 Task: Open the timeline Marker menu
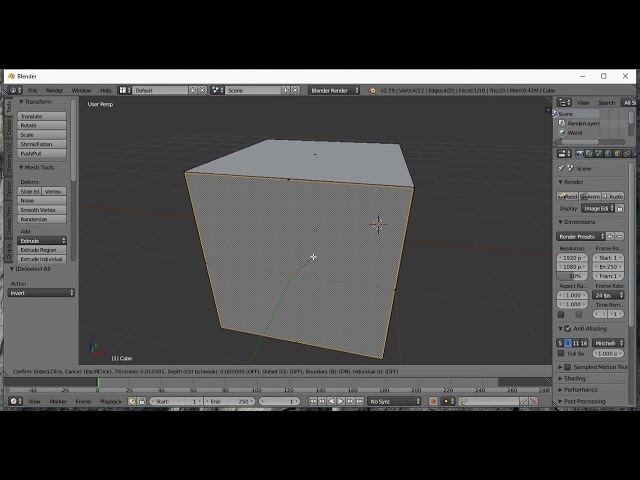[58, 401]
